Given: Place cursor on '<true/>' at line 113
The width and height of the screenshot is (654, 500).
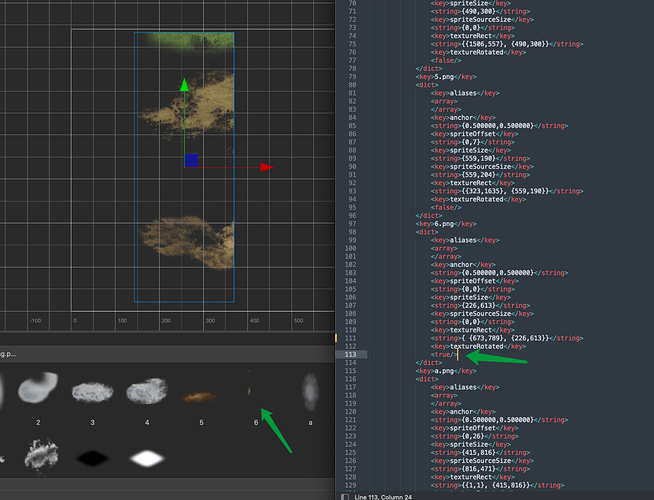Looking at the screenshot, I should [x=444, y=354].
